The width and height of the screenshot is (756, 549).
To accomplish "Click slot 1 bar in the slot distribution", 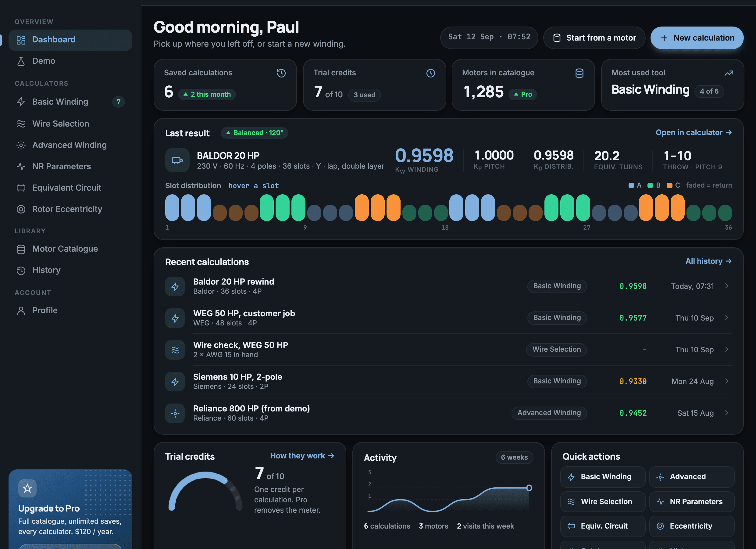I will [172, 208].
